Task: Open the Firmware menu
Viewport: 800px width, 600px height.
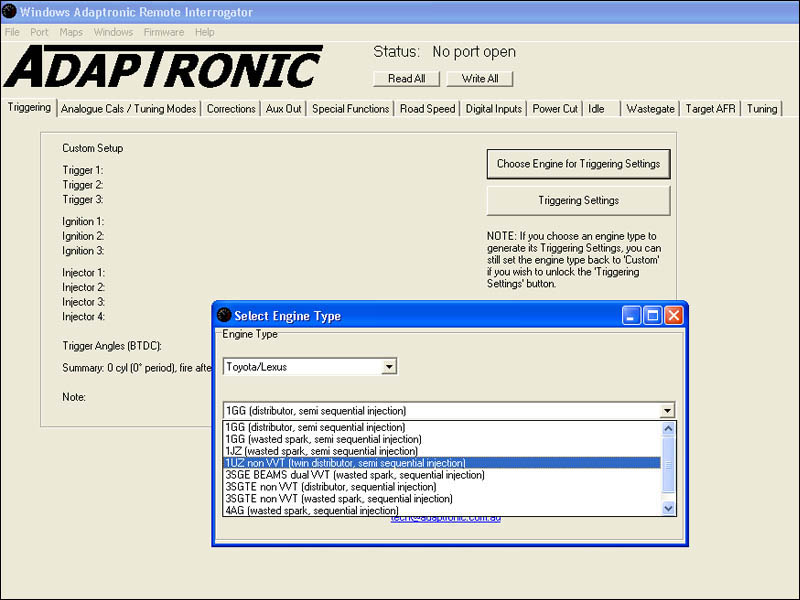Action: tap(163, 32)
